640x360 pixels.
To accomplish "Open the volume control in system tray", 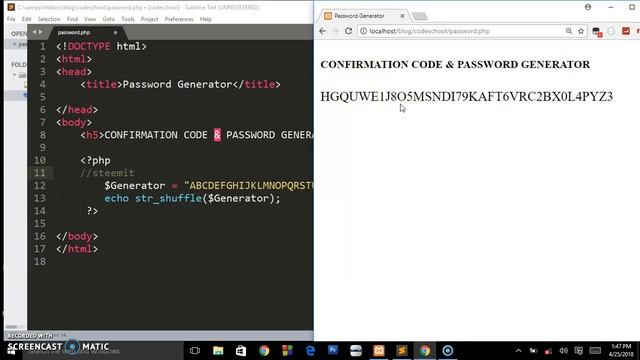I will tap(564, 351).
